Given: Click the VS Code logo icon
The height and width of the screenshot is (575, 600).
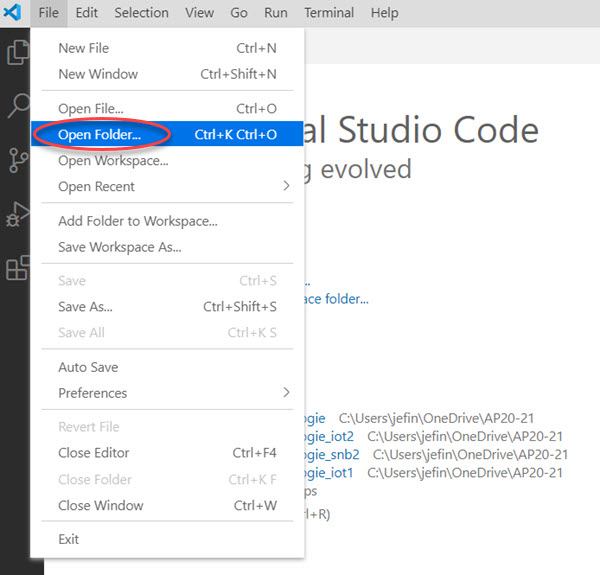Looking at the screenshot, I should (12, 13).
